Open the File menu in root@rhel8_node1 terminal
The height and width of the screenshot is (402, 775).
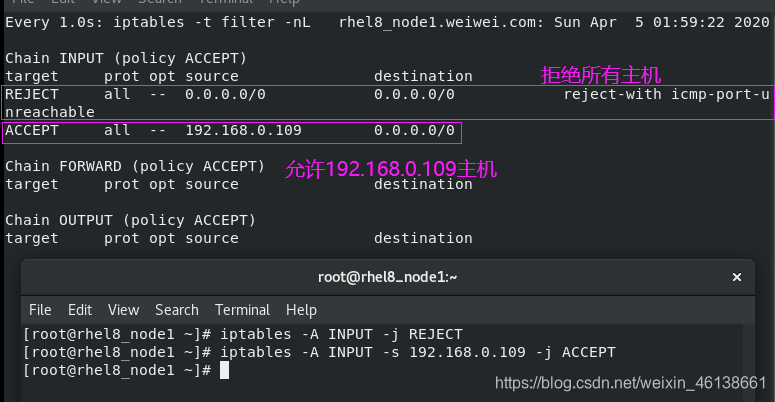pyautogui.click(x=40, y=310)
